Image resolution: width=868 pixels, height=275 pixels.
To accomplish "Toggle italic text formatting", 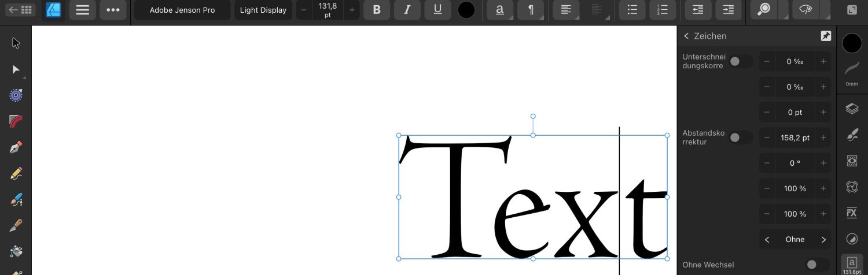I will [x=407, y=10].
